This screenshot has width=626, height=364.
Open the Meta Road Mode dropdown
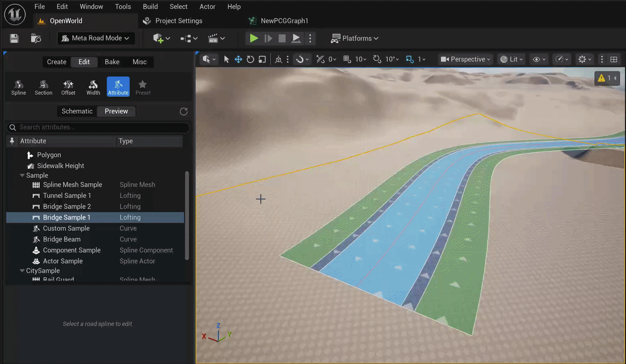(96, 38)
